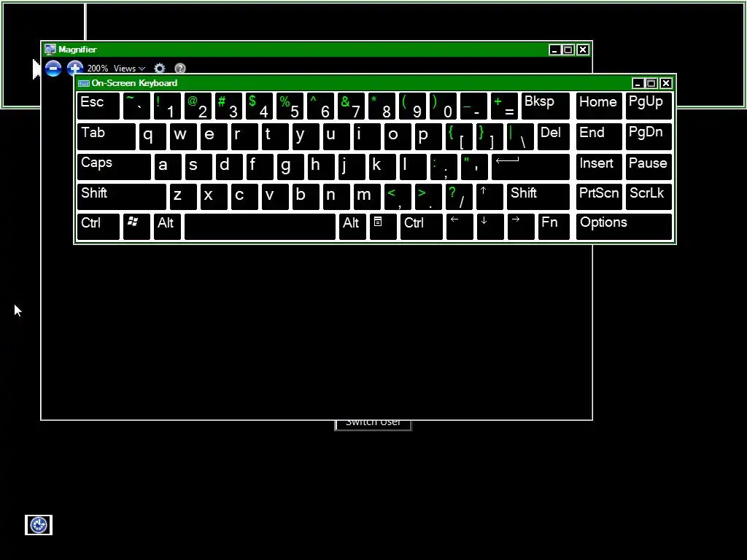Click the Magnifier zoom out minus button

[53, 69]
